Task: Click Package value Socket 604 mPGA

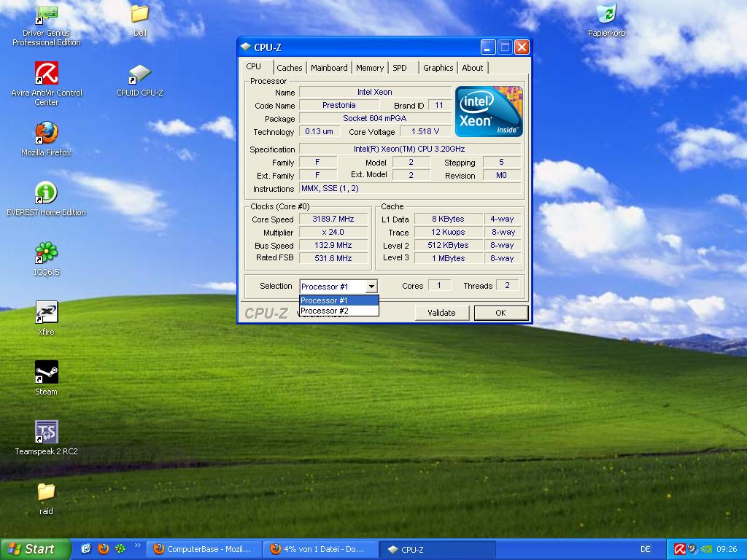Action: (x=375, y=118)
